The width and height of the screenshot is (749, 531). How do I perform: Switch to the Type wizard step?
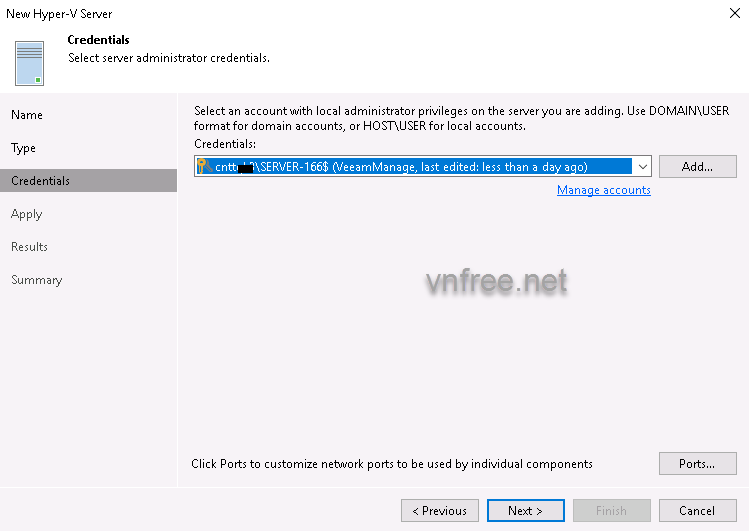click(x=24, y=148)
